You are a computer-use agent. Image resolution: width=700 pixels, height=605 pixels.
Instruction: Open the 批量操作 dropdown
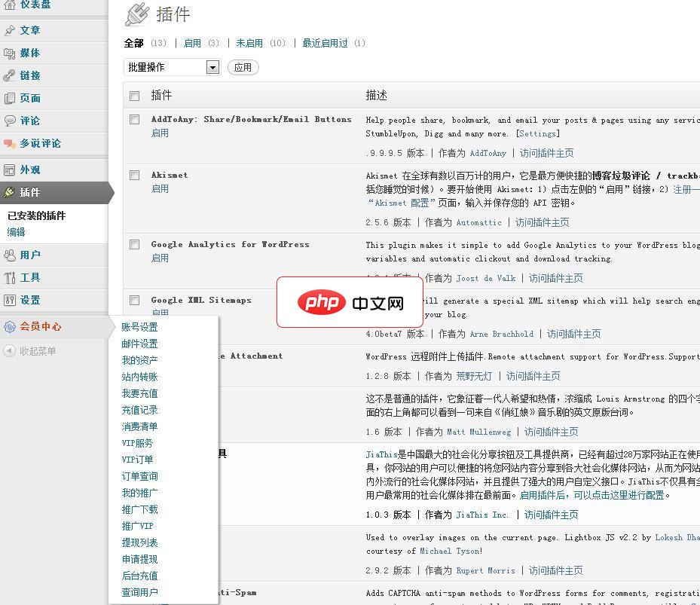(x=172, y=67)
